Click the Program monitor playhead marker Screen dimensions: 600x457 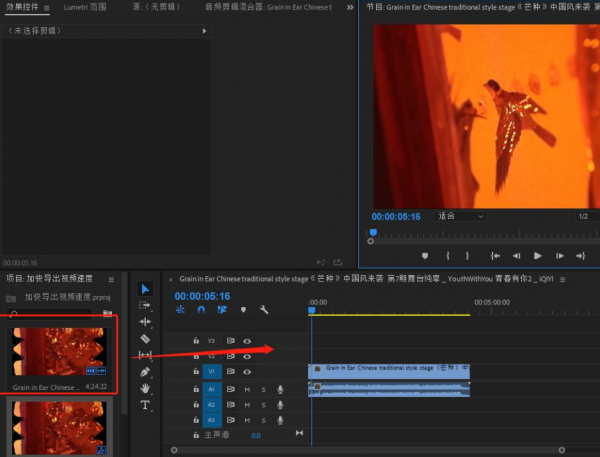pyautogui.click(x=373, y=232)
